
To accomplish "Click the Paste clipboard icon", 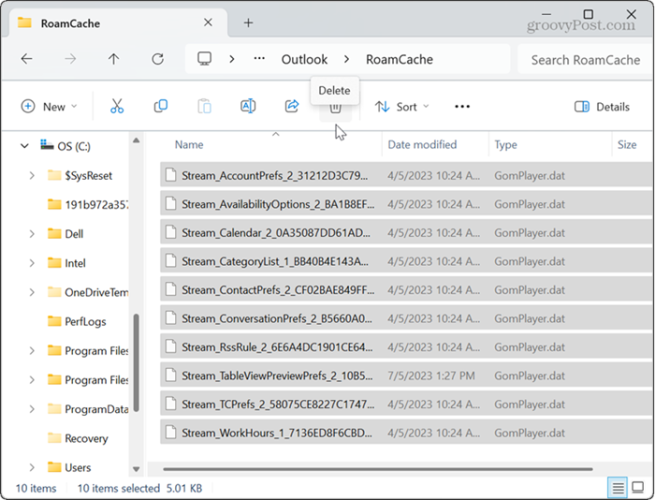I will 204,107.
